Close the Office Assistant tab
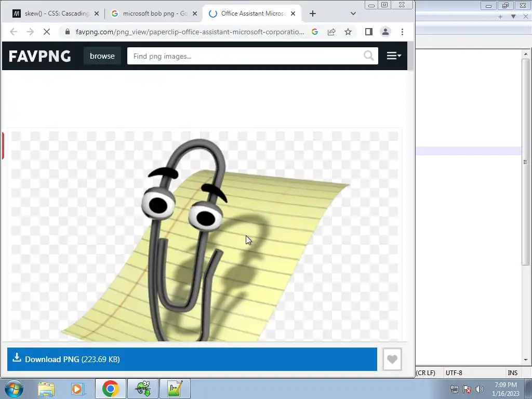This screenshot has width=532, height=399. (x=293, y=14)
